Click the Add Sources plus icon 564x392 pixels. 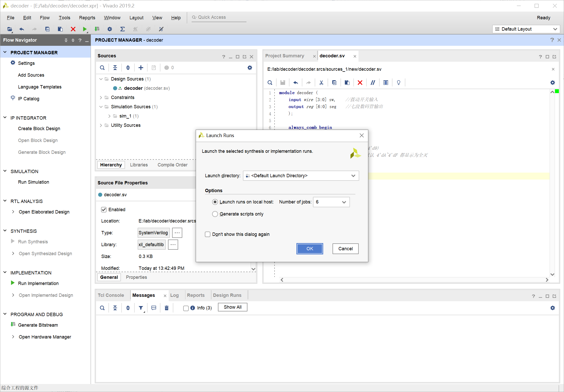(141, 68)
